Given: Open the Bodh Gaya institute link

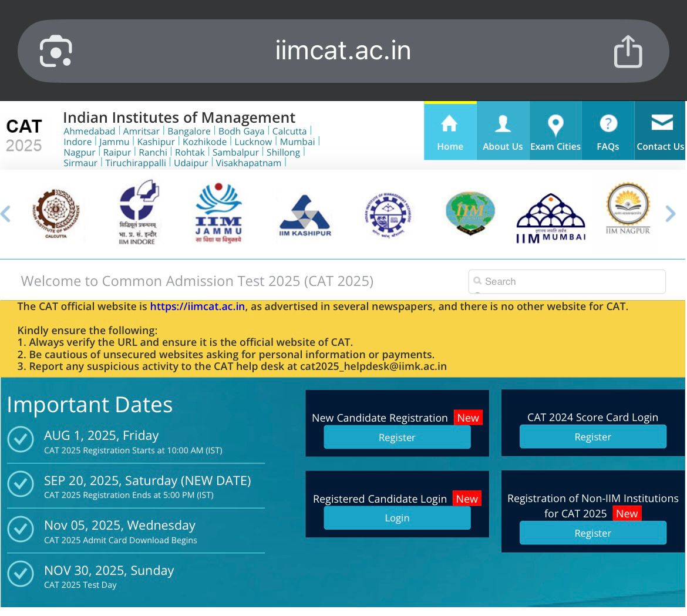Looking at the screenshot, I should click(241, 131).
